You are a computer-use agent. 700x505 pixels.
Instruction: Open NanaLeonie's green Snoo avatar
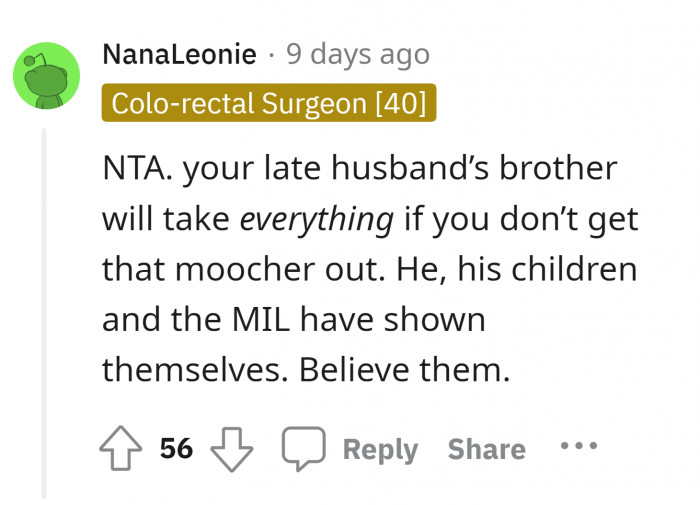[47, 75]
